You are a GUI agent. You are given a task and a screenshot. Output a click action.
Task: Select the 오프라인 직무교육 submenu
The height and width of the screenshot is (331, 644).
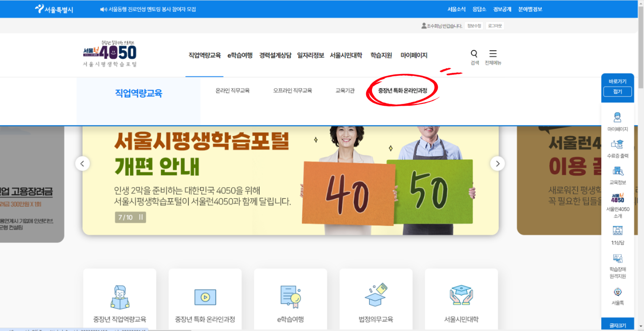click(x=293, y=91)
